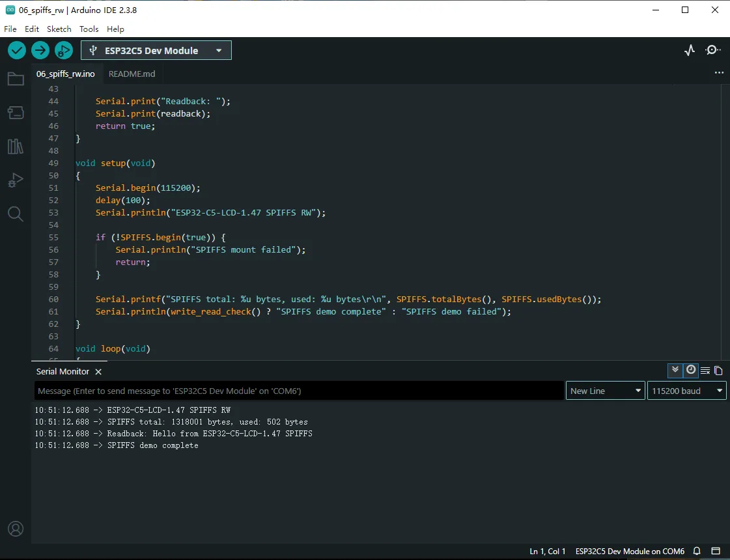This screenshot has height=560, width=730.
Task: Maximize the Arduino IDE window
Action: click(x=685, y=10)
